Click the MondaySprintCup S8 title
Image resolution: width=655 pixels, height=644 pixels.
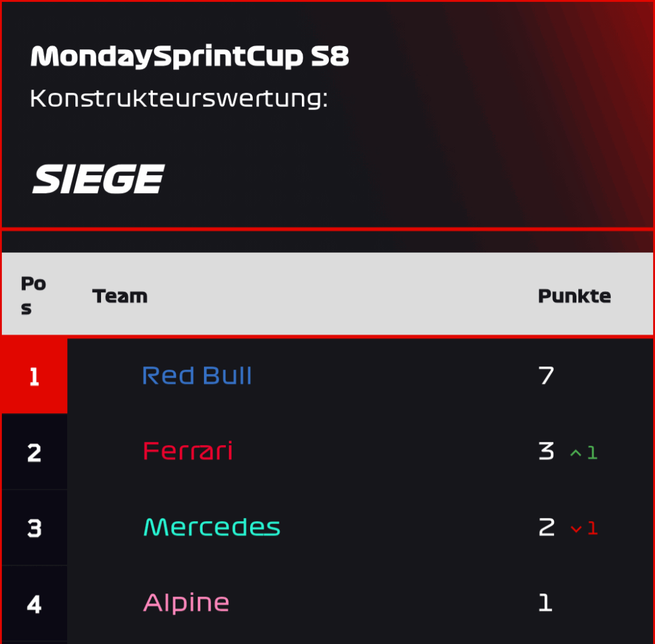[189, 56]
